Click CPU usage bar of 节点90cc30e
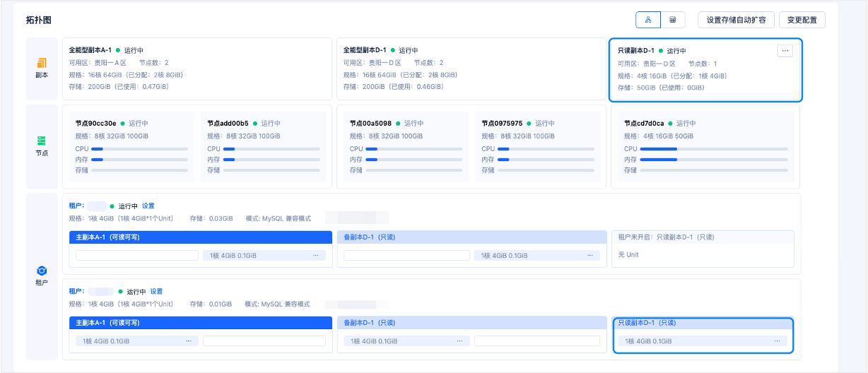Viewport: 868px width, 373px height. (x=139, y=149)
